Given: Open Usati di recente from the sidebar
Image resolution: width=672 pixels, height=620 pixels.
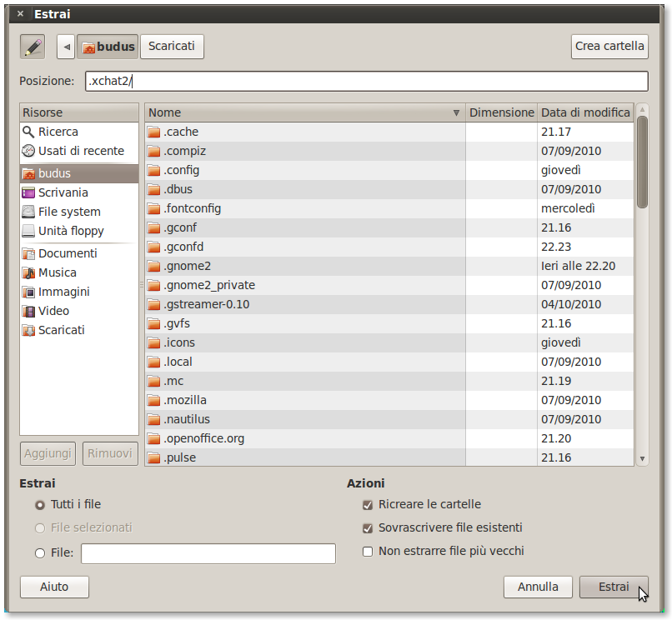Looking at the screenshot, I should click(x=71, y=151).
